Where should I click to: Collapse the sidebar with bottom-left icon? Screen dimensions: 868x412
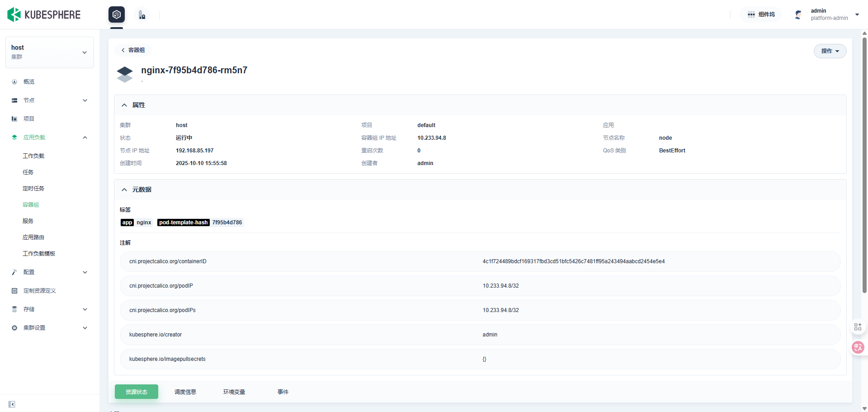point(12,404)
